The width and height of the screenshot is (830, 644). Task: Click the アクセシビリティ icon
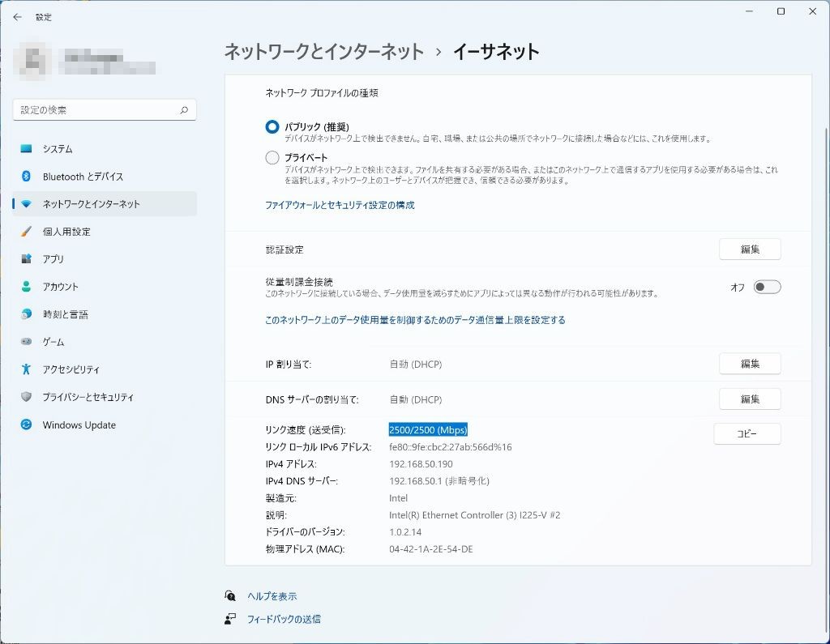click(x=27, y=369)
